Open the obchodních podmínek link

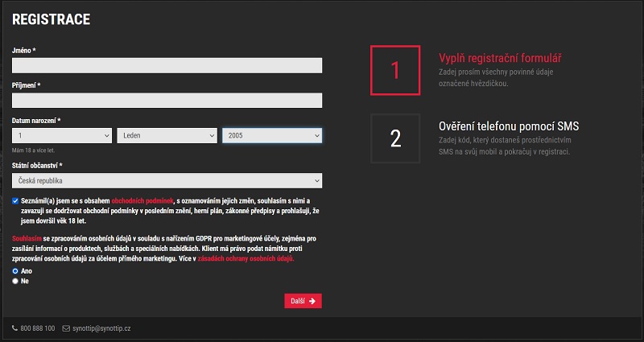point(142,200)
